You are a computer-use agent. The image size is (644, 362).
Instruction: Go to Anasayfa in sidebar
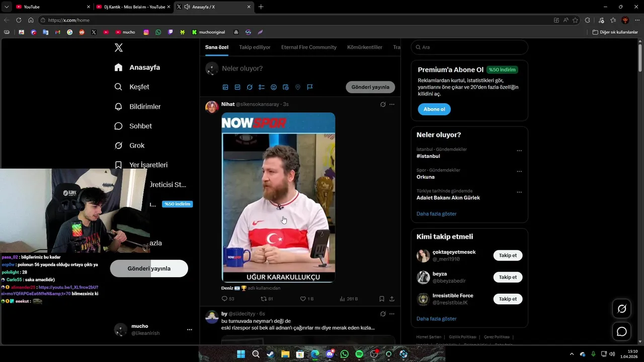point(137,67)
